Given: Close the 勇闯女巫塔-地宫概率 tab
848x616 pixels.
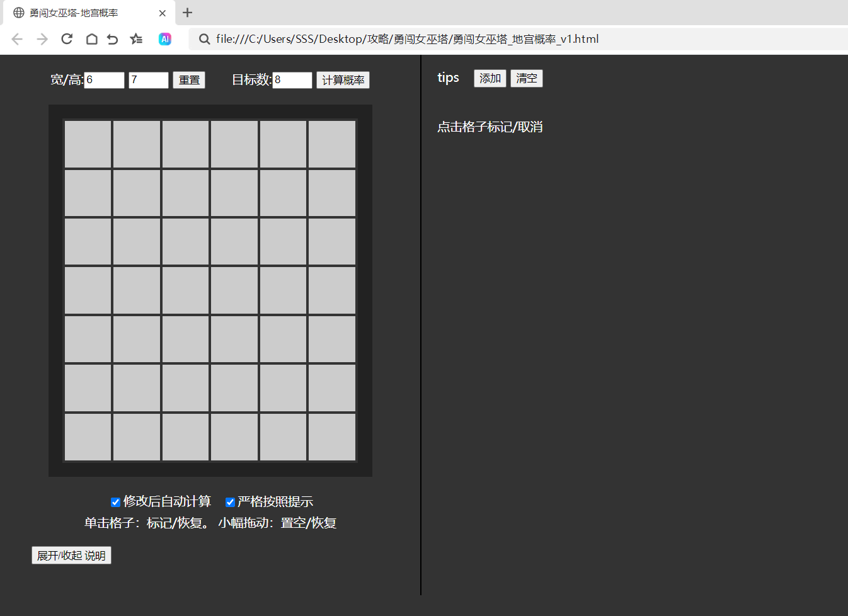Looking at the screenshot, I should (x=162, y=13).
